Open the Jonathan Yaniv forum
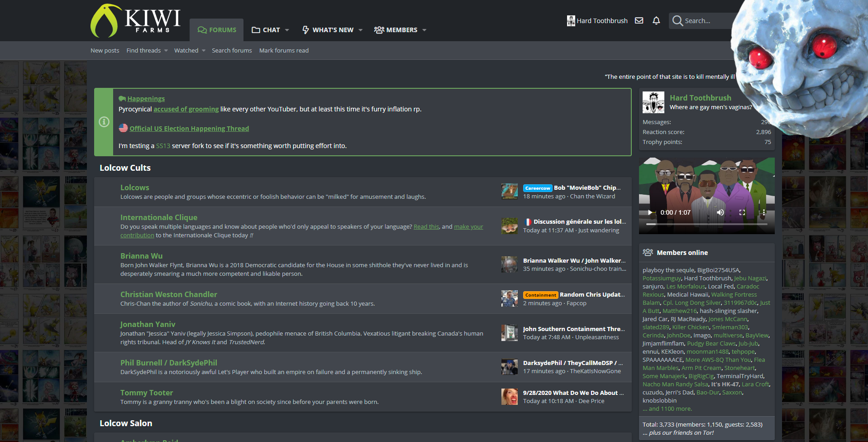Image resolution: width=868 pixels, height=442 pixels. (x=148, y=324)
